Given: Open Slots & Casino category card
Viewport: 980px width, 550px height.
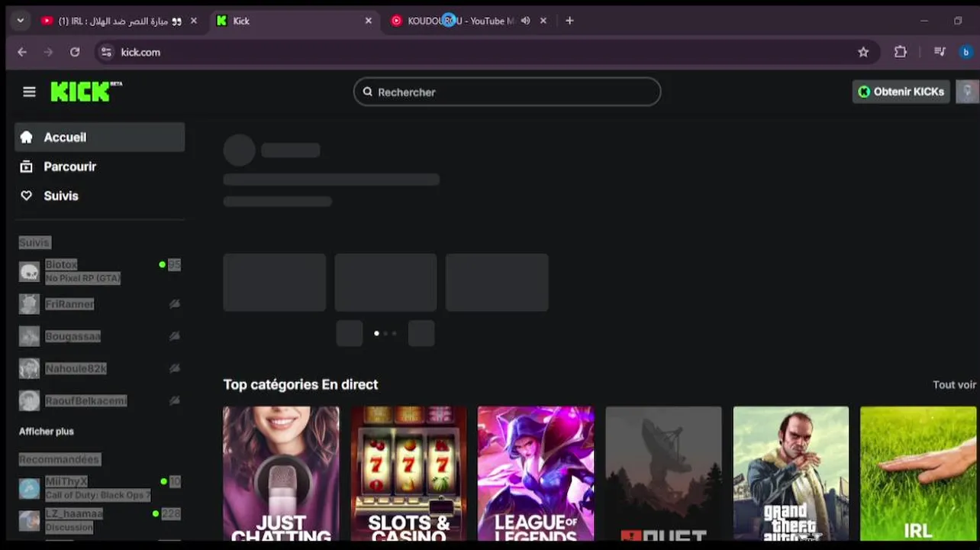Looking at the screenshot, I should click(408, 474).
